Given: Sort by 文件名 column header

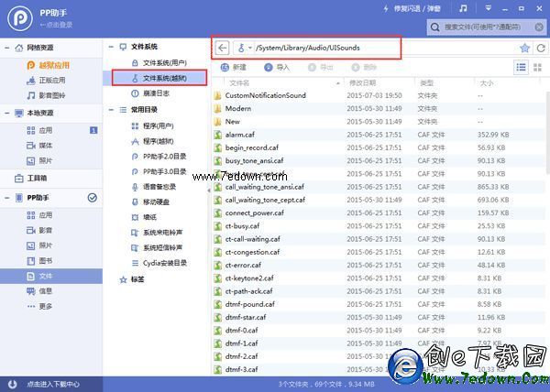Looking at the screenshot, I should 239,83.
